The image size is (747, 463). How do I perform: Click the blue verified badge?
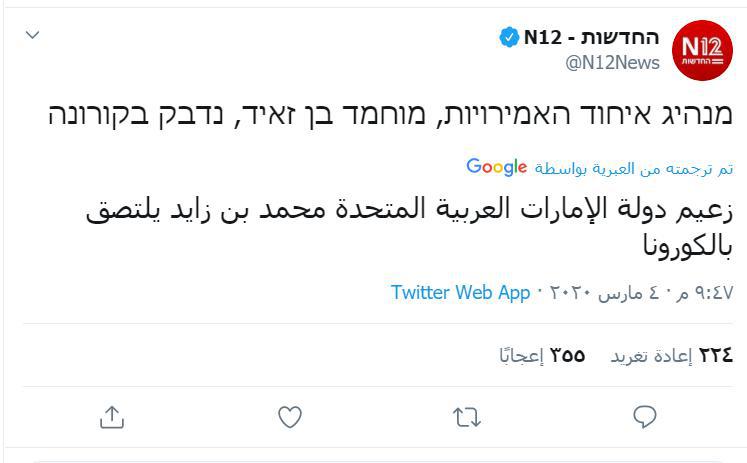pos(509,39)
